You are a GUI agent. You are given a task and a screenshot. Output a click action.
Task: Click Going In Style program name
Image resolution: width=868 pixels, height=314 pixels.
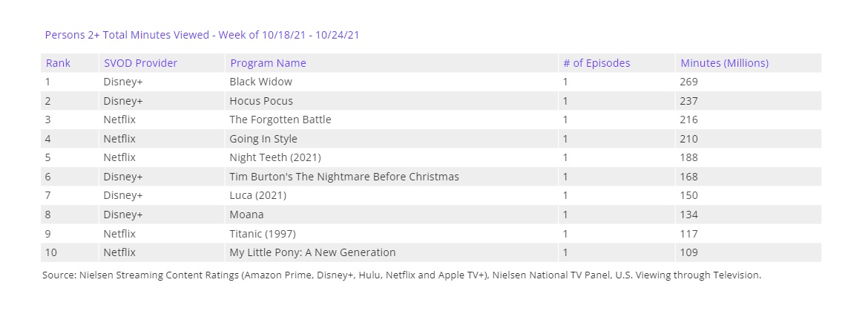tap(263, 139)
